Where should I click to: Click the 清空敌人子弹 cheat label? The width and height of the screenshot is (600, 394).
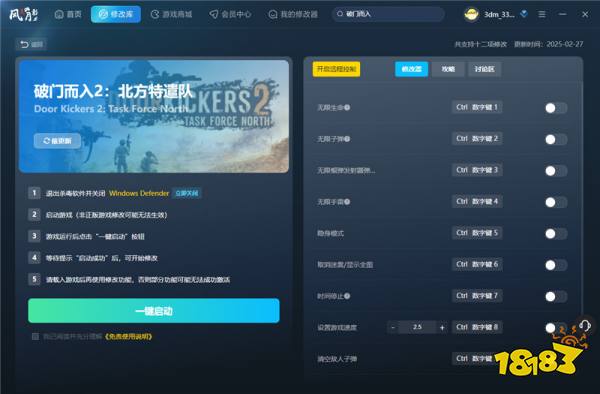[x=337, y=359]
